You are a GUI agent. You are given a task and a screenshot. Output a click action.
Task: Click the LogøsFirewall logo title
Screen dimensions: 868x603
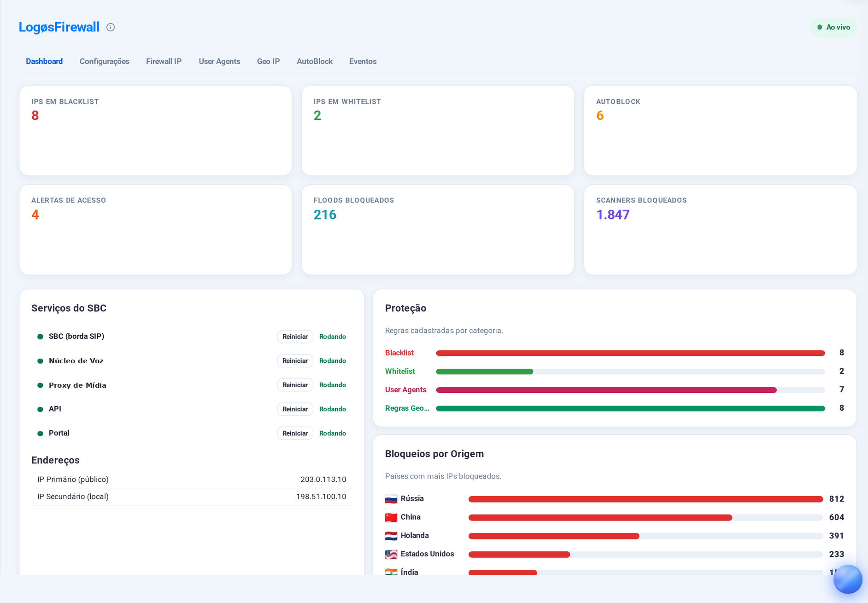pyautogui.click(x=59, y=27)
